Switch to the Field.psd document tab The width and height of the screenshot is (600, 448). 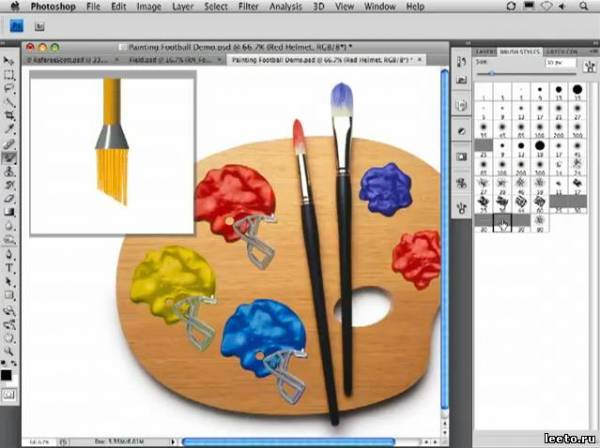174,60
